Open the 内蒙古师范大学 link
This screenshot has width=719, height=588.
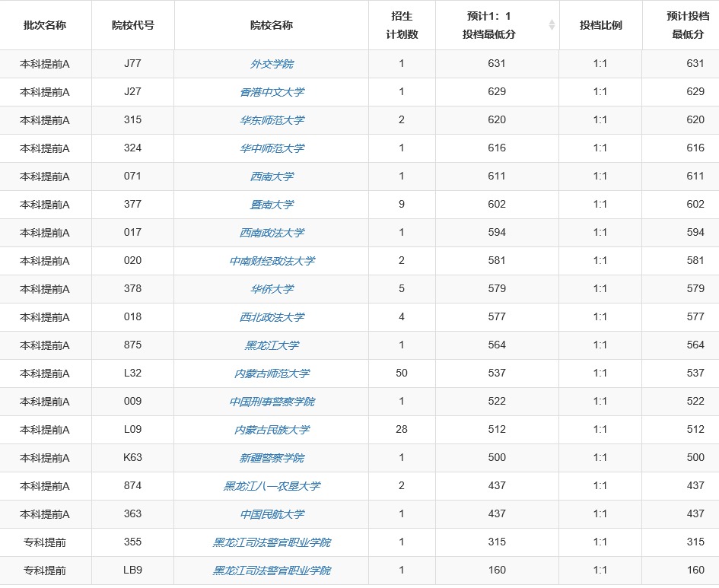click(272, 373)
